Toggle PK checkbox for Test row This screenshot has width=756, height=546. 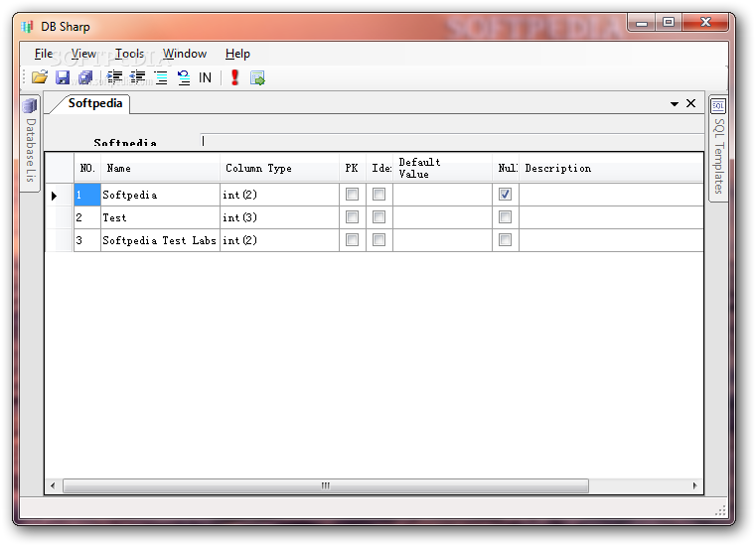[x=352, y=216]
